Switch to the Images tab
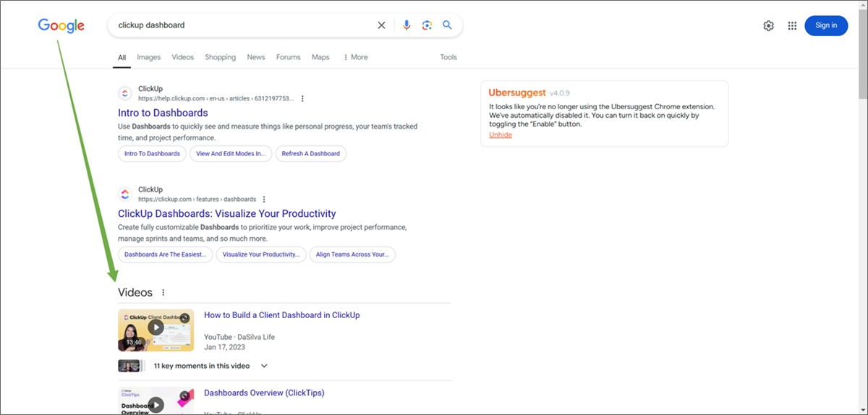 (149, 57)
